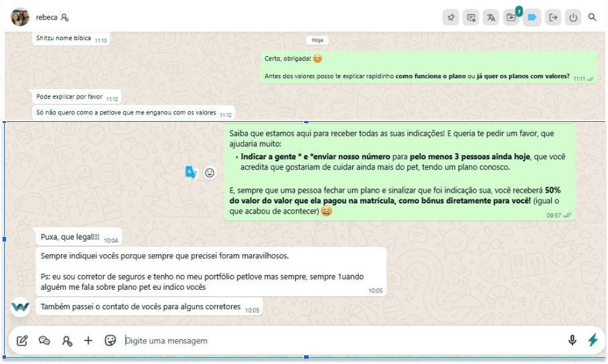Click the 'Hoje' date chip
This screenshot has width=608, height=364.
(317, 40)
